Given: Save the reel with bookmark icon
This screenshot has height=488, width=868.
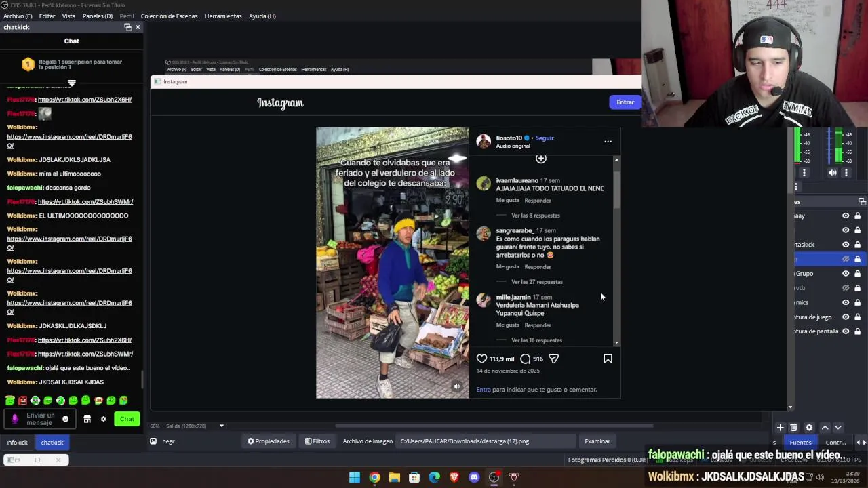Looking at the screenshot, I should 608,359.
